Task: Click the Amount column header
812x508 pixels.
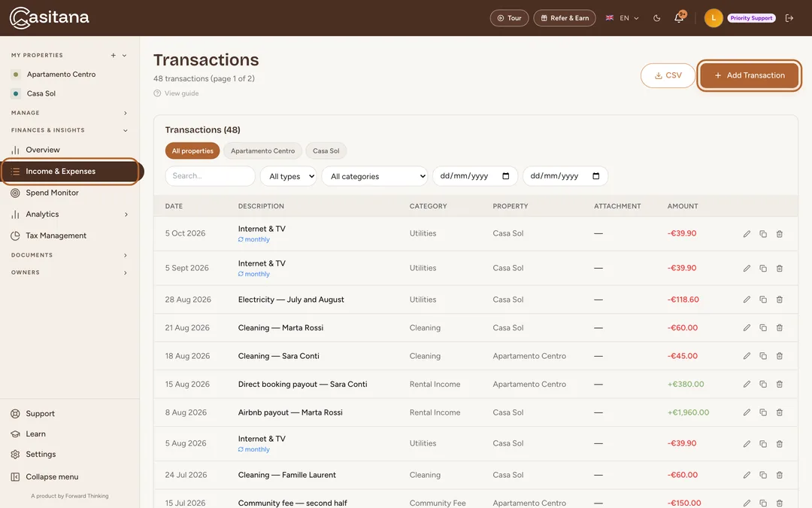Action: [683, 206]
